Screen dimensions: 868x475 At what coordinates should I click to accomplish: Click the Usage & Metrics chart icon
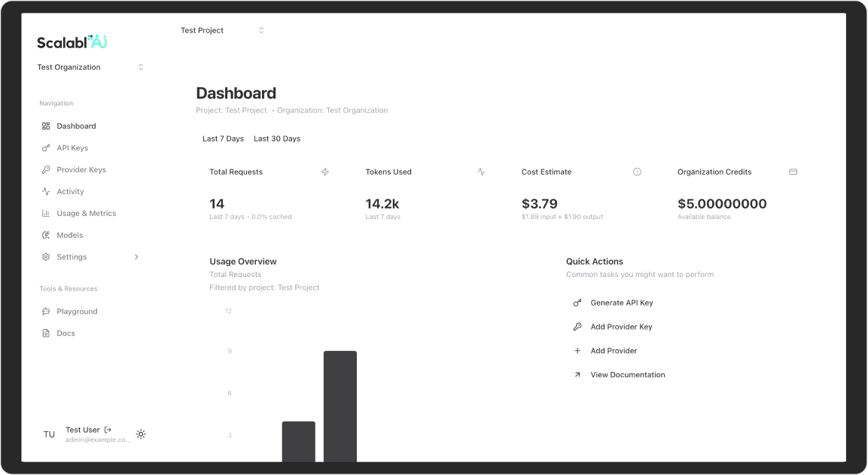pyautogui.click(x=46, y=214)
